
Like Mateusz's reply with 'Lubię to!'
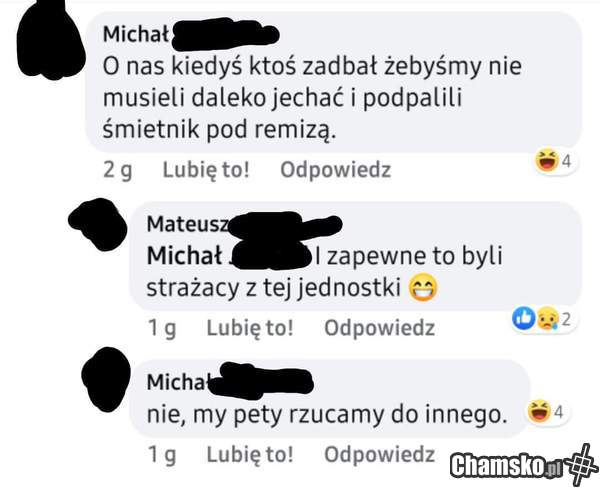[250, 328]
